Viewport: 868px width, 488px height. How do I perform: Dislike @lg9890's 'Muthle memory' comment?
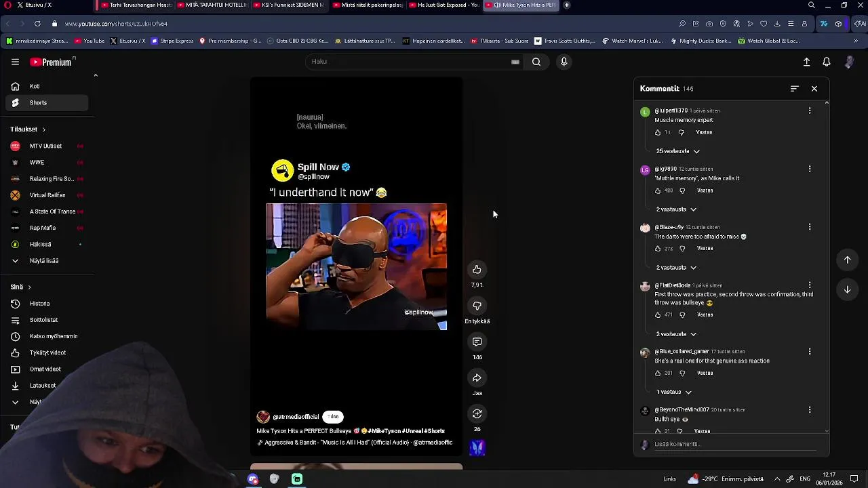(682, 190)
